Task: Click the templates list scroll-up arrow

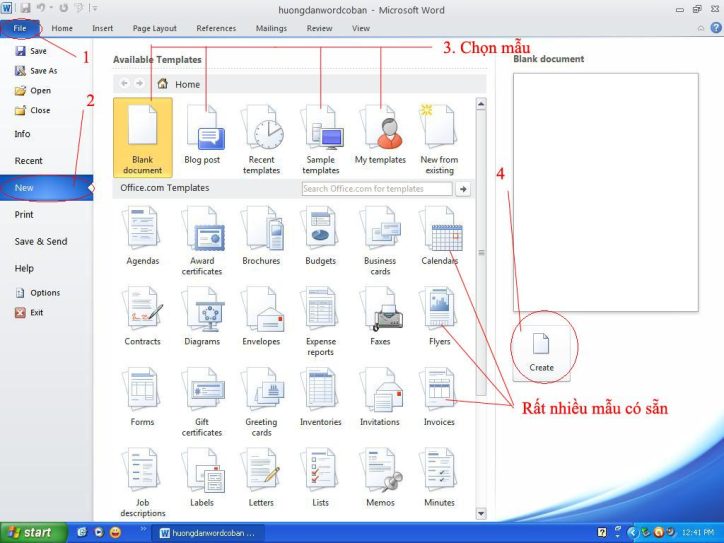Action: (481, 104)
